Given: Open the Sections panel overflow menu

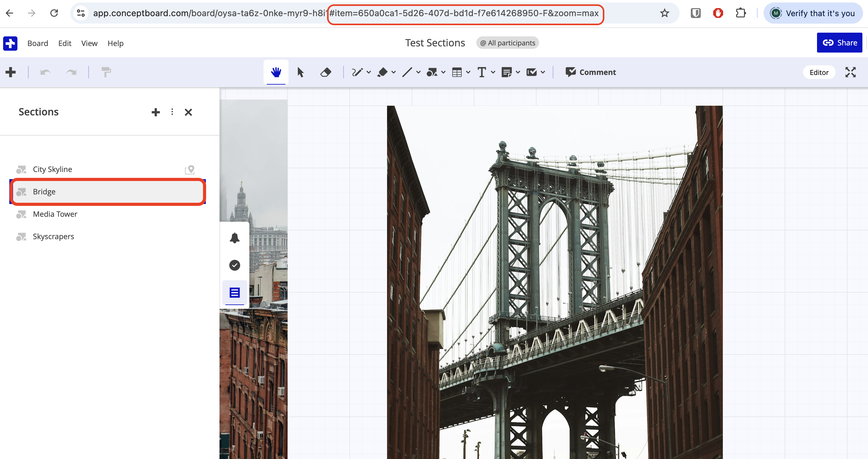Looking at the screenshot, I should 172,112.
